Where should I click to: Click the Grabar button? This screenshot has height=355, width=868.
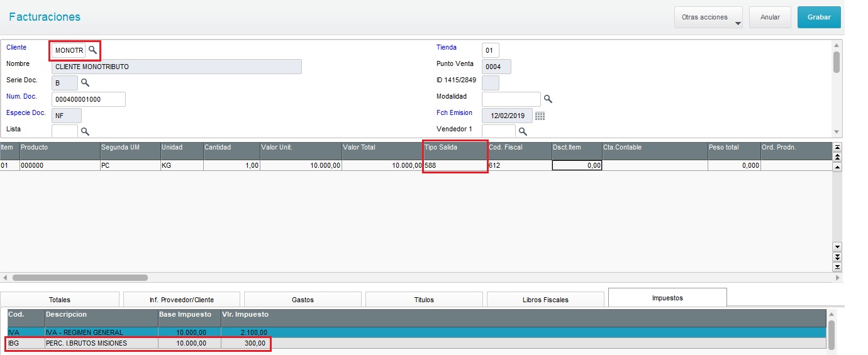[x=819, y=18]
